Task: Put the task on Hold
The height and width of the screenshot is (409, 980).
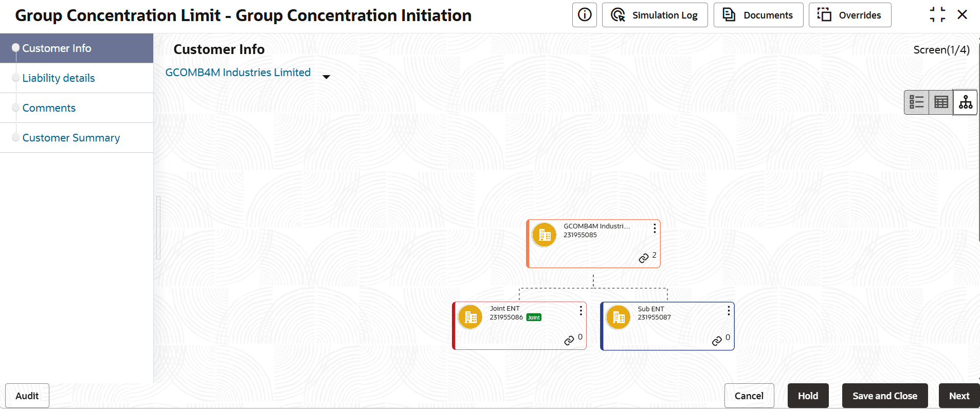Action: tap(808, 396)
